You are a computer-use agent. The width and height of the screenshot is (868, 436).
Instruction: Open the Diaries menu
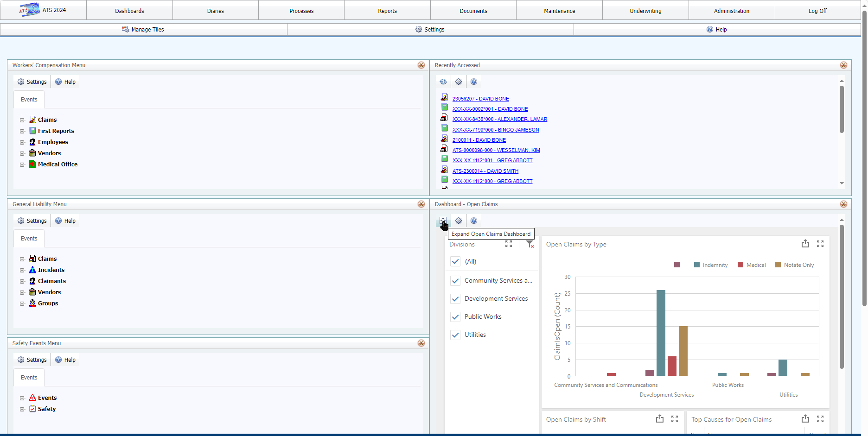click(x=216, y=11)
